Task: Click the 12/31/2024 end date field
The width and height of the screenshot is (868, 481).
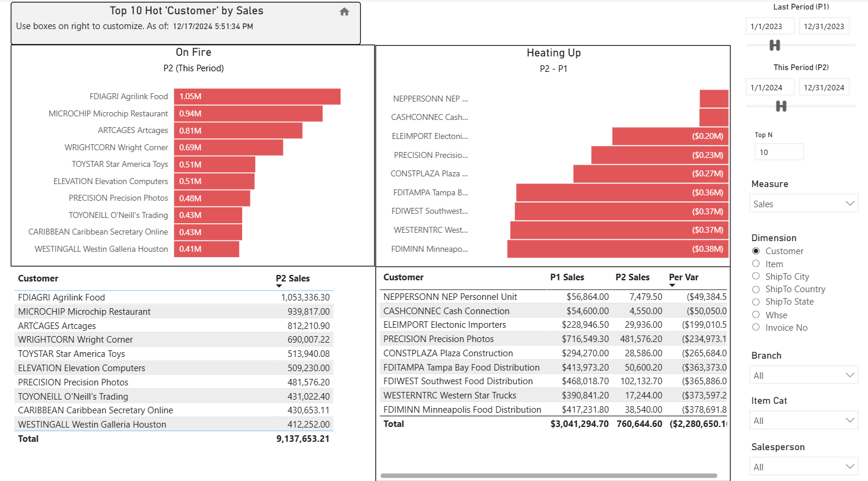Action: [x=824, y=87]
